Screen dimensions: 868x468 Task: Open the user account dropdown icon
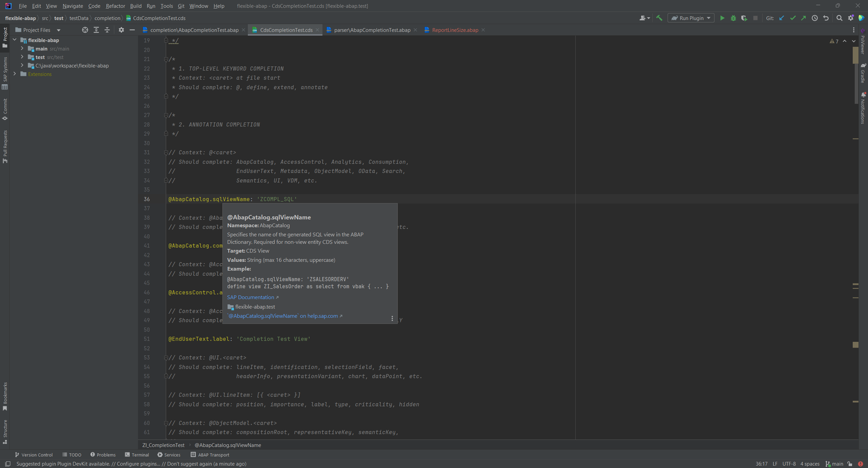tap(644, 18)
